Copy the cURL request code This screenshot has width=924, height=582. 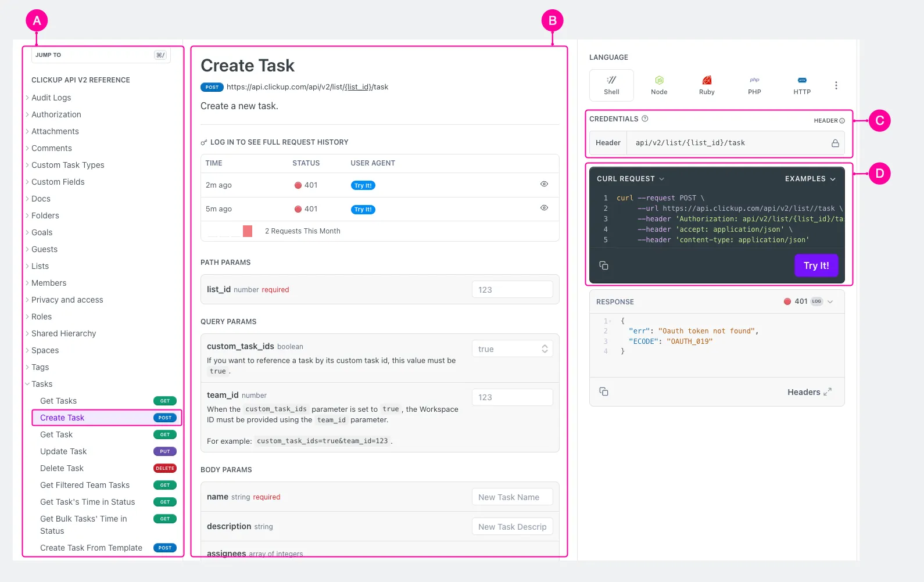(x=604, y=265)
